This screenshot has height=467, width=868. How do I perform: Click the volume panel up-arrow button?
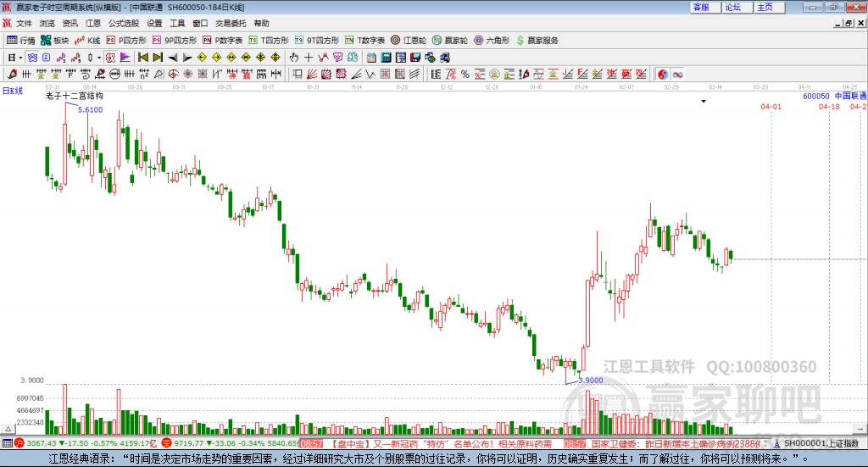click(x=8, y=429)
